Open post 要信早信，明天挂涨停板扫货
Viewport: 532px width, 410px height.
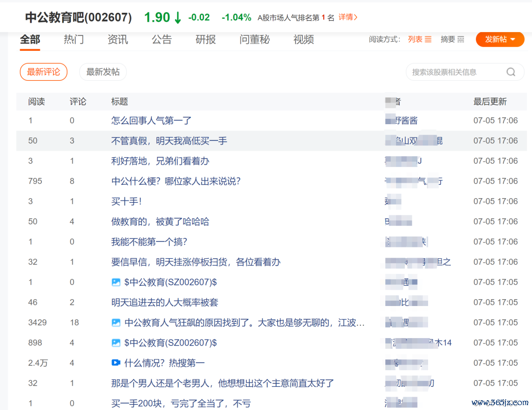click(x=196, y=262)
